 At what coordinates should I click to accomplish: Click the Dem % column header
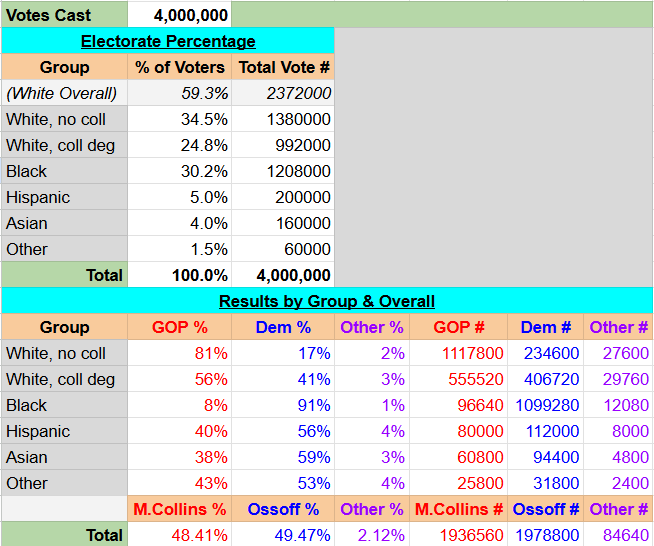283,327
